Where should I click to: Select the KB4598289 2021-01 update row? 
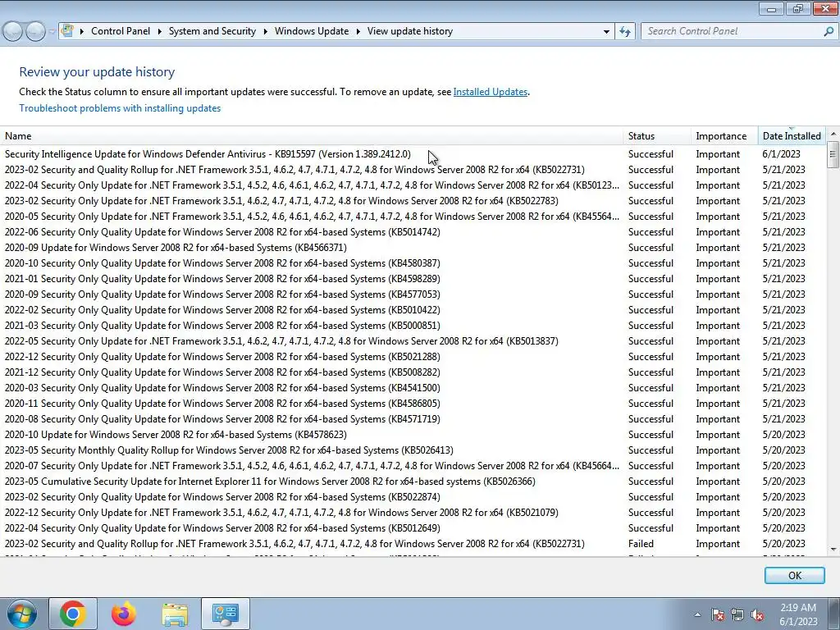pos(413,279)
